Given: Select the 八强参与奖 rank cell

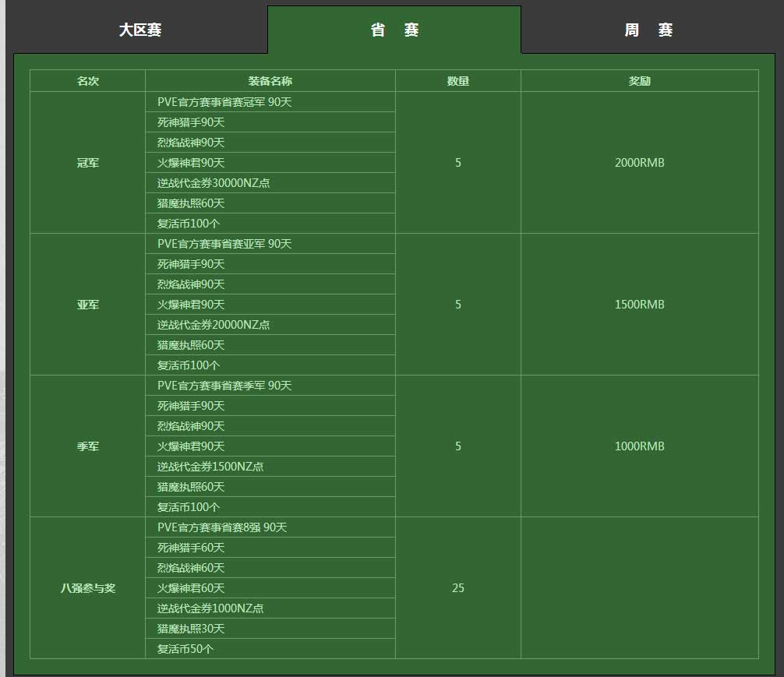Looking at the screenshot, I should [x=88, y=588].
